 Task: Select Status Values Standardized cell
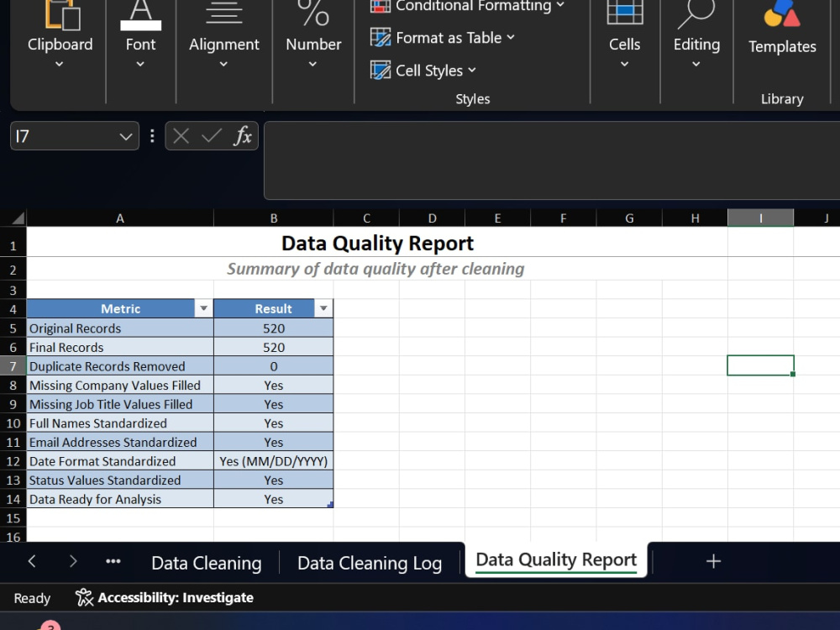[120, 480]
